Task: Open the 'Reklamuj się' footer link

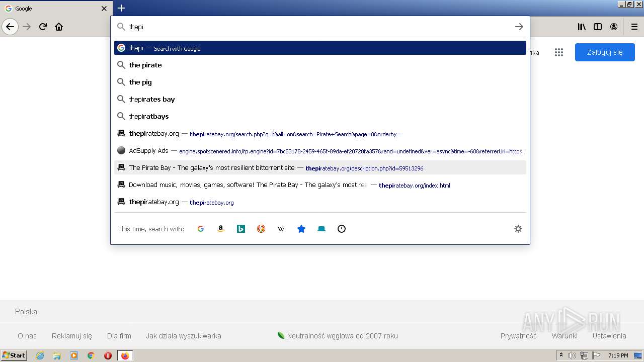Action: pos(72,336)
